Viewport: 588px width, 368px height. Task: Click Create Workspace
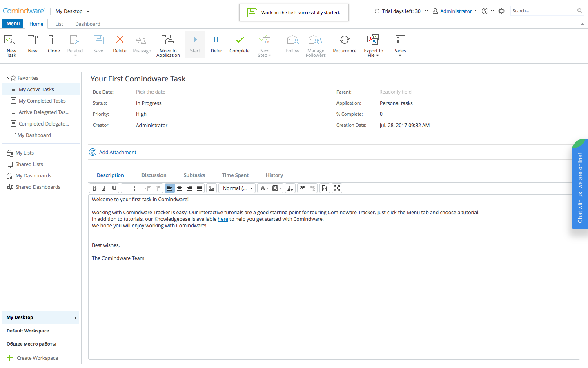[33, 358]
